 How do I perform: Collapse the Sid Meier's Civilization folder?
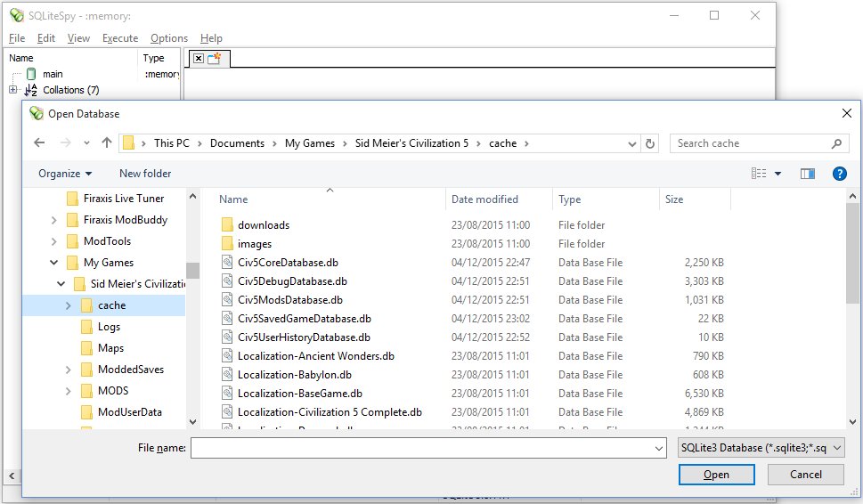pos(61,284)
